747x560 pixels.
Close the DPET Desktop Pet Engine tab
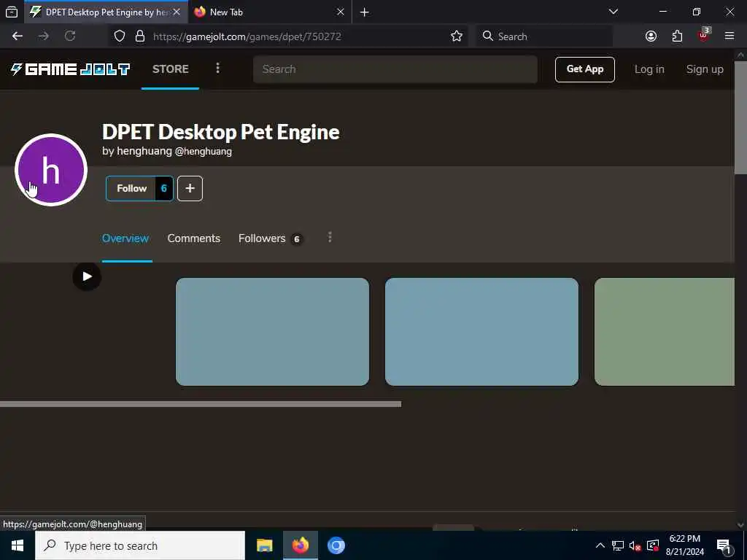tap(177, 12)
